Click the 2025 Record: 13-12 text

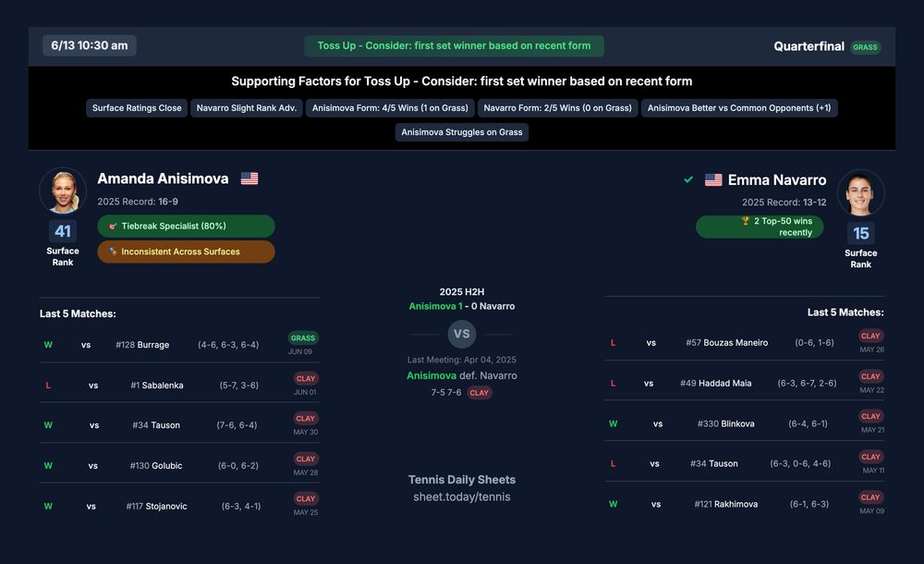(784, 202)
